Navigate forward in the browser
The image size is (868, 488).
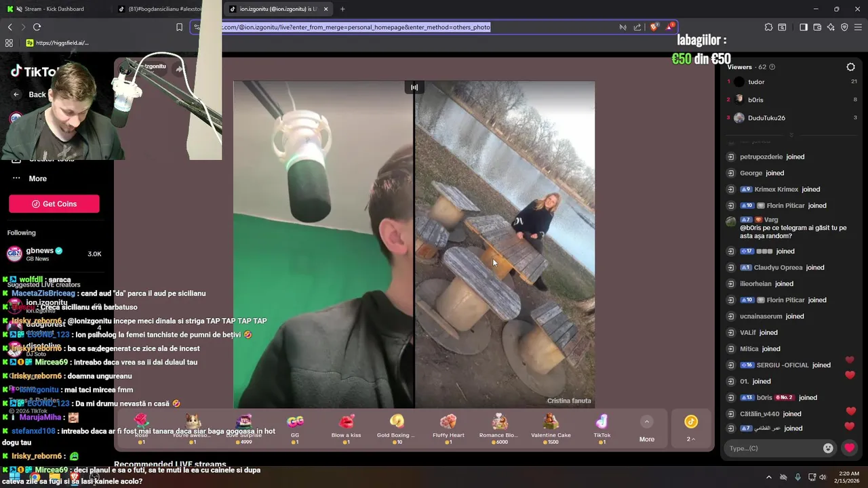tap(23, 27)
